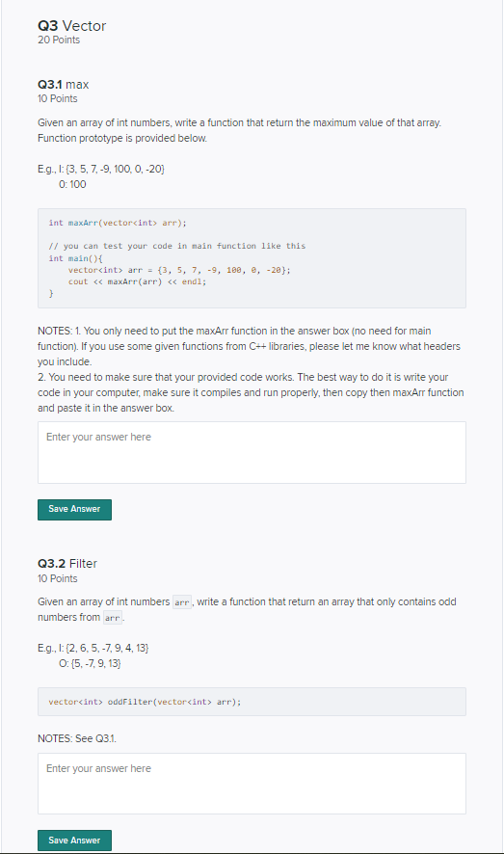Click the 'vector<int> arr = {3, 5, 7...' code line
The width and height of the screenshot is (504, 854).
pyautogui.click(x=179, y=270)
